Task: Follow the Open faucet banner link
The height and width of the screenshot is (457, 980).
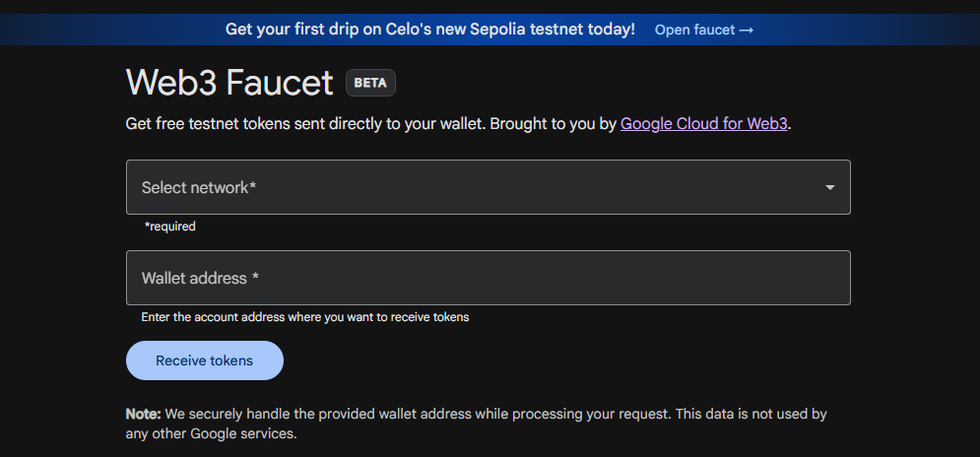Action: [694, 30]
